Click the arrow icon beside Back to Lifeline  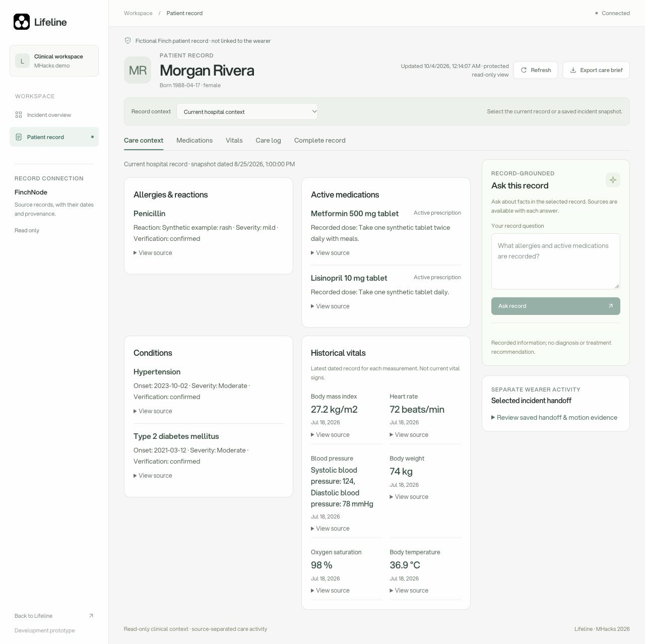point(91,616)
